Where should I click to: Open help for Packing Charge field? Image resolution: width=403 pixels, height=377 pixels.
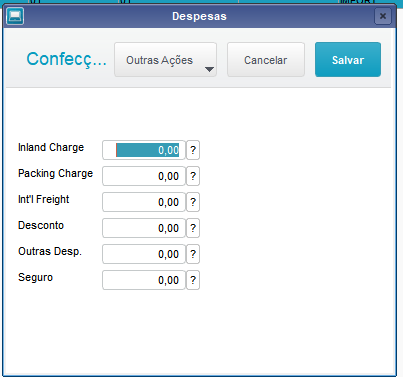193,176
